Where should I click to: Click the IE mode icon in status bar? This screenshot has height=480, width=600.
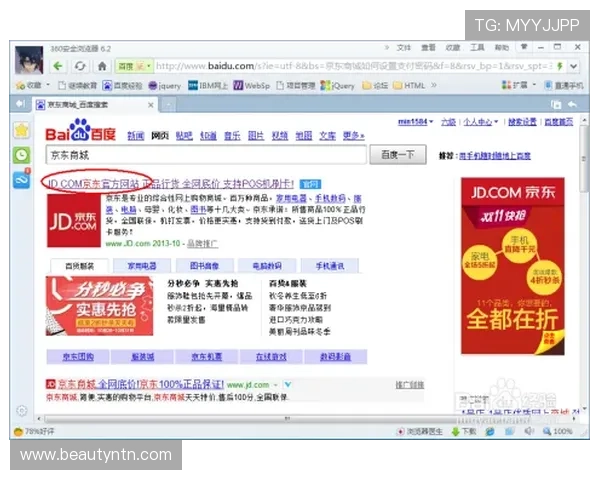click(x=490, y=432)
